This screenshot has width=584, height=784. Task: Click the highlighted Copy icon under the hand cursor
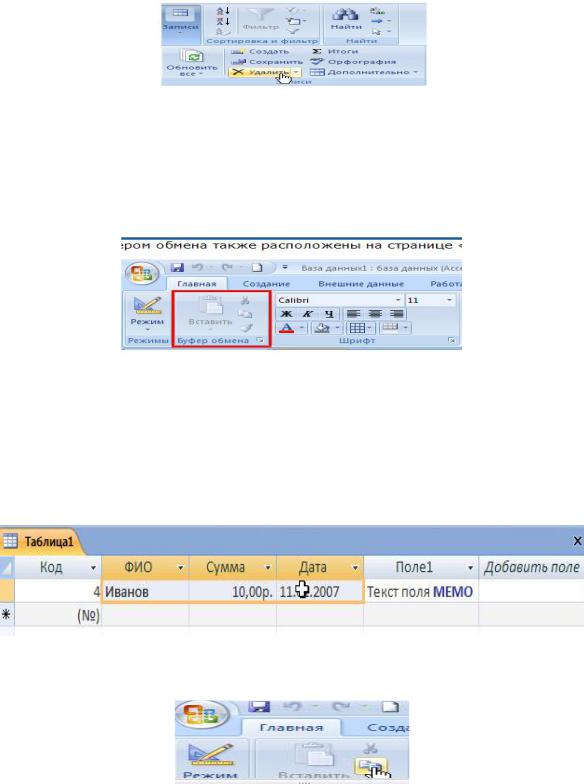370,766
